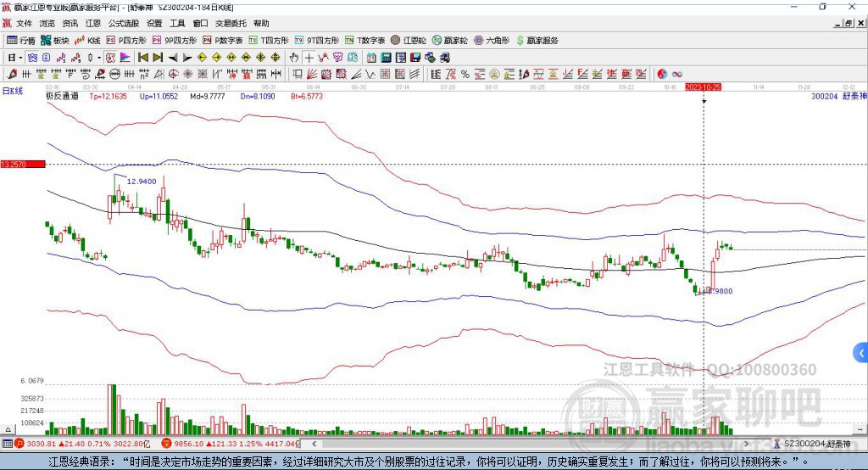868x470 pixels.
Task: Click the floppy disk save icon
Action: coord(415,58)
